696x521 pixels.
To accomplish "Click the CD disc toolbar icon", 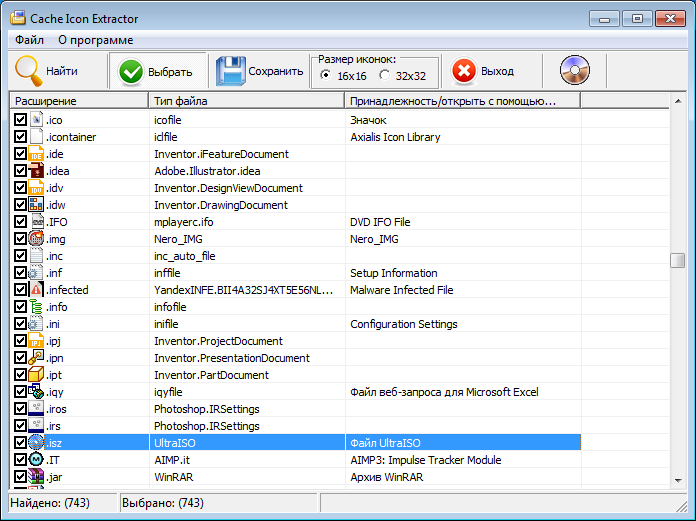I will (574, 71).
